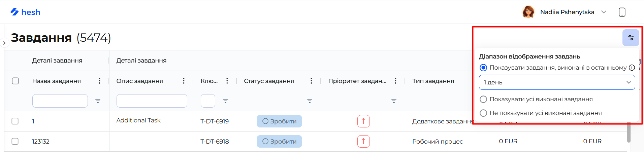Click 'Зробити' status button for T-DT-6918
The width and height of the screenshot is (644, 152).
(279, 141)
